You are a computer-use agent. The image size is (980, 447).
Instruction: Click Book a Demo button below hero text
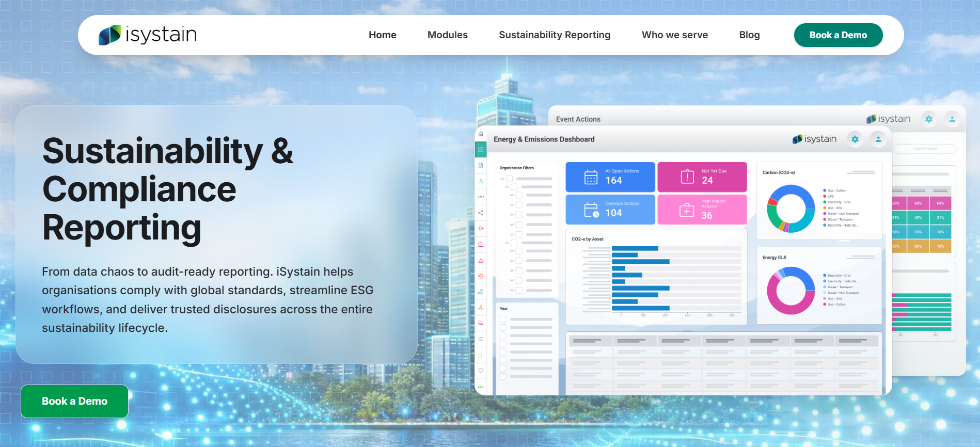click(x=74, y=401)
